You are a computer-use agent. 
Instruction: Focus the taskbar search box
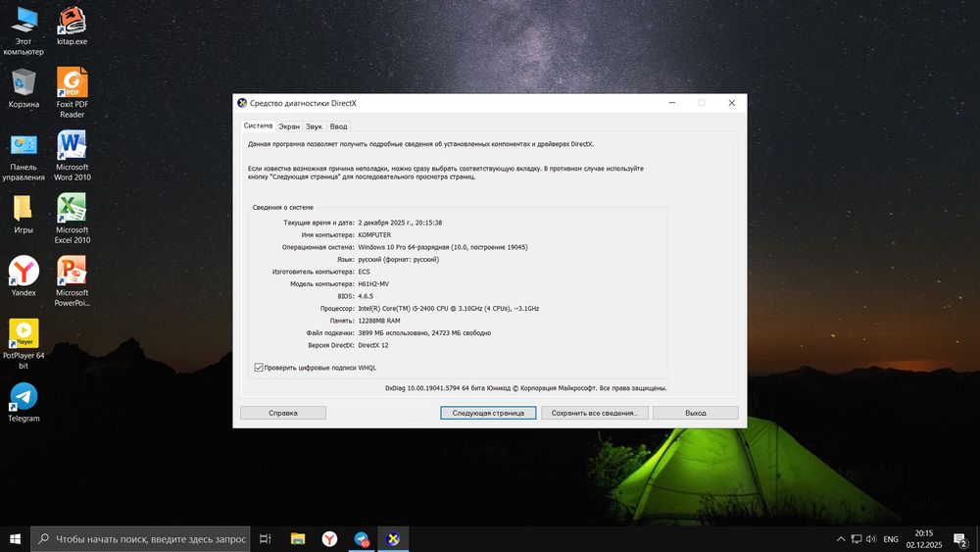pos(140,539)
